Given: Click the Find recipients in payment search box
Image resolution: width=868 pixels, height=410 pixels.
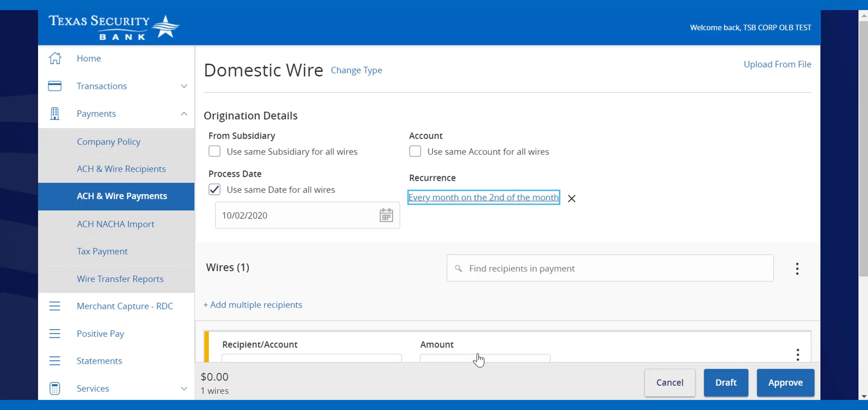Looking at the screenshot, I should [x=610, y=268].
